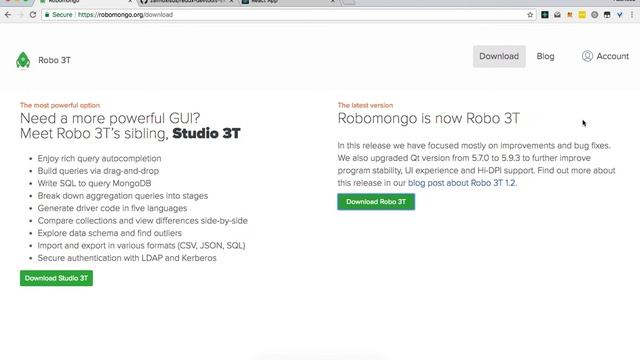Click 'Enjoy rich query autocompletion' bullet
Screen dimensions: 640x360
tap(99, 158)
